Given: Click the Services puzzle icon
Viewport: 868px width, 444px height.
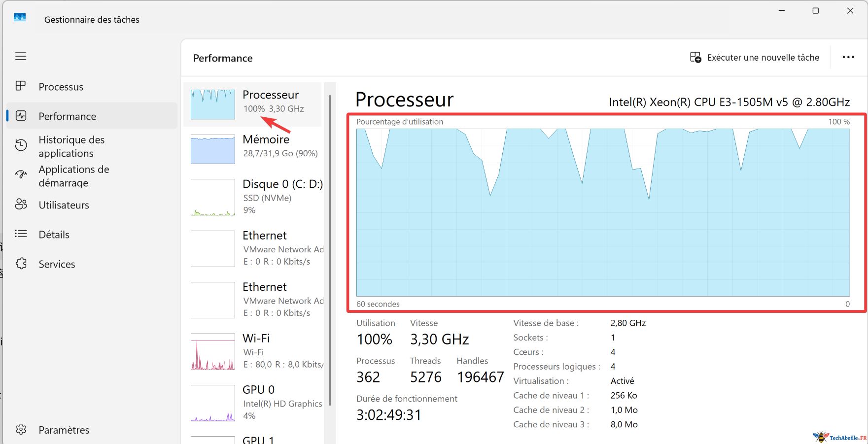Looking at the screenshot, I should click(x=21, y=264).
